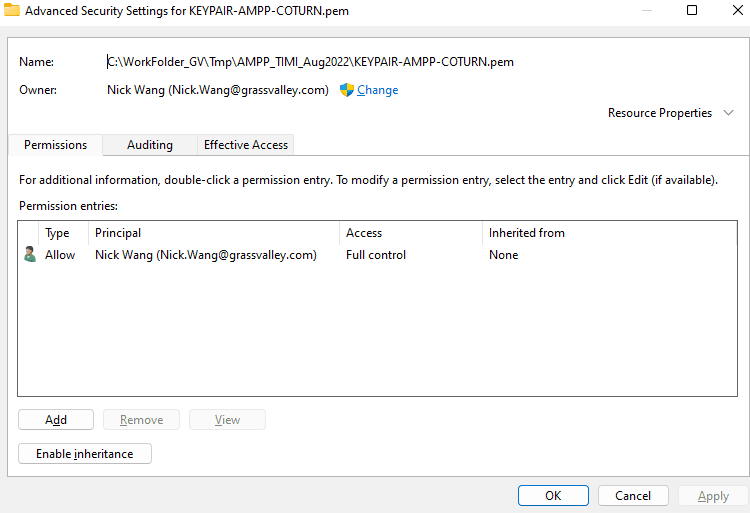
Task: Confirm with the OK button
Action: pos(553,495)
